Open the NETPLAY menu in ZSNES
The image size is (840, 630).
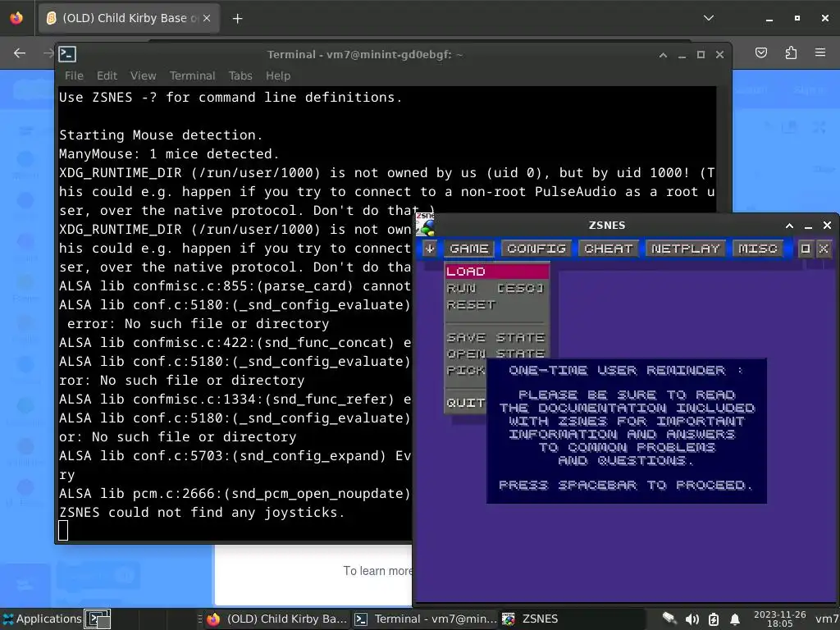click(x=685, y=249)
